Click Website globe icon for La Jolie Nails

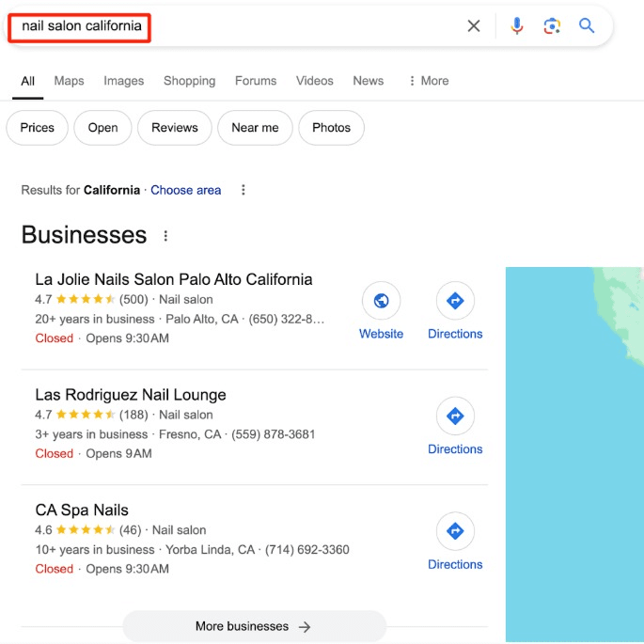(381, 301)
